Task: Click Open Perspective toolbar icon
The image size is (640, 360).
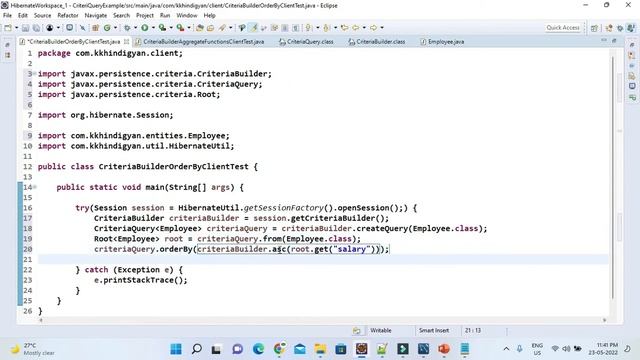Action: tap(594, 28)
